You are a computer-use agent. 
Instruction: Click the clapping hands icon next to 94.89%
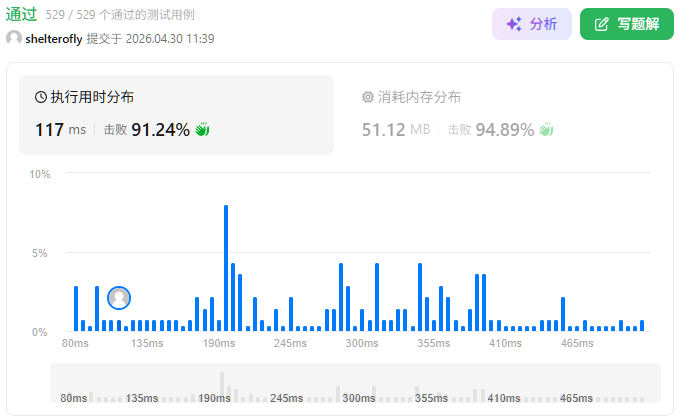coord(546,129)
